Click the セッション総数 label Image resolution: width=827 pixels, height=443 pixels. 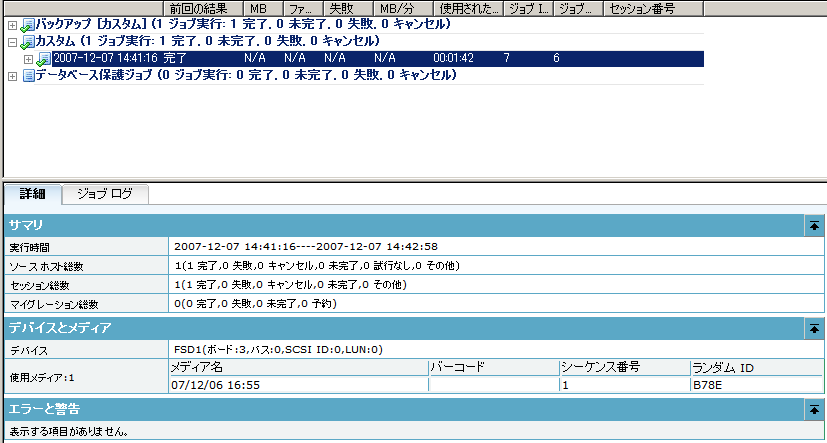pos(40,286)
